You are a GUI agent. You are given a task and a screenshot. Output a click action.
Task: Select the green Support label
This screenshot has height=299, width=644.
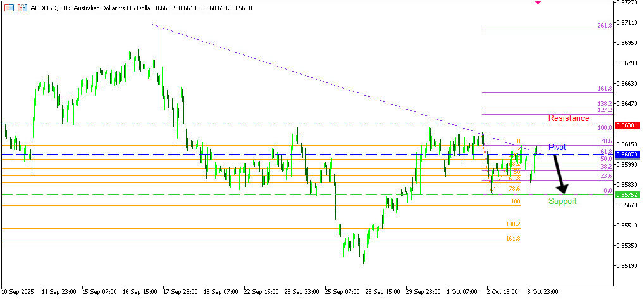562,201
